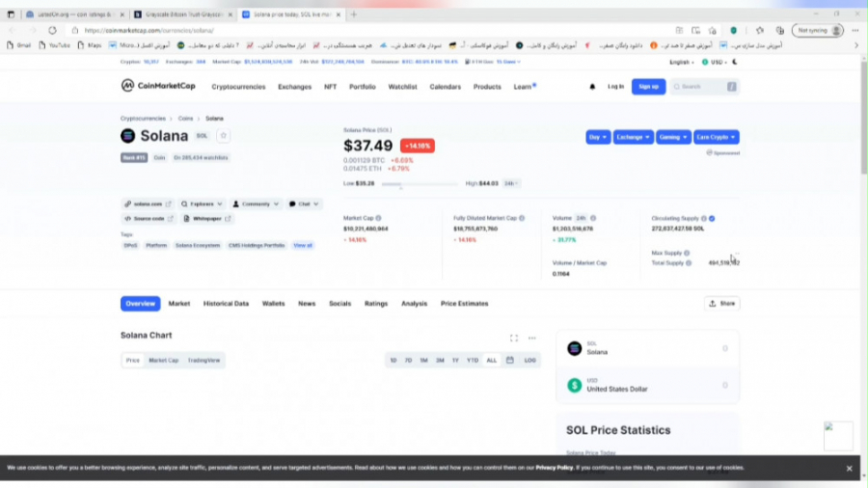The width and height of the screenshot is (868, 488).
Task: Open the Portfolio nav item
Action: [x=362, y=87]
